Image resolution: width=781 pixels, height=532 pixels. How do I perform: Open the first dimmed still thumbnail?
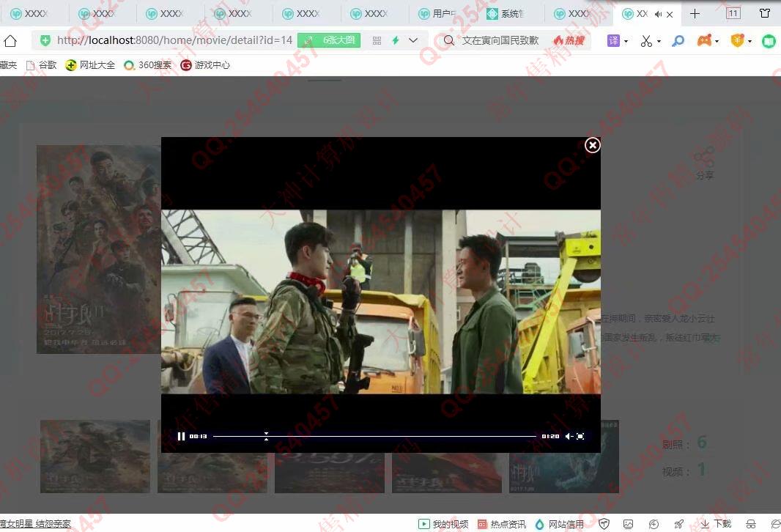point(95,457)
